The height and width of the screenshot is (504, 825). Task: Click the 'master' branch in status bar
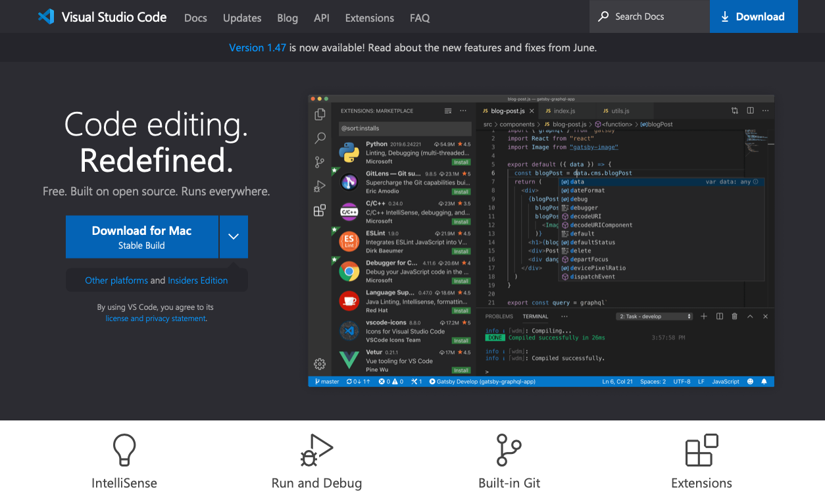click(327, 382)
